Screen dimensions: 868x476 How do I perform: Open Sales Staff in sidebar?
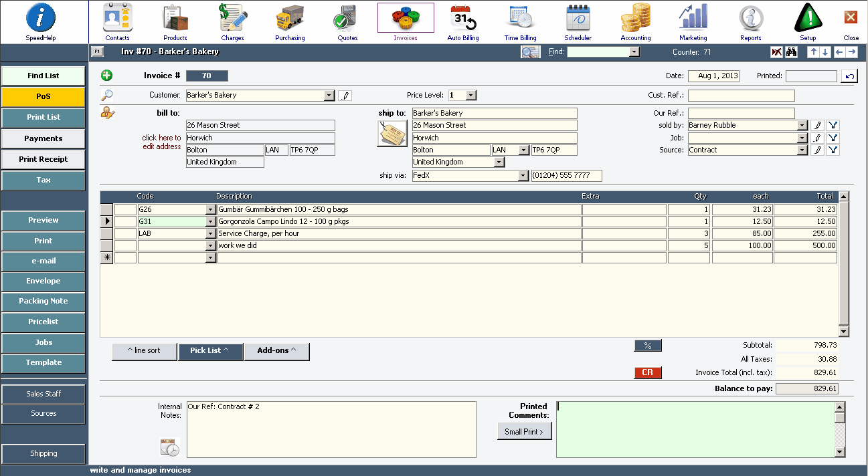(44, 394)
